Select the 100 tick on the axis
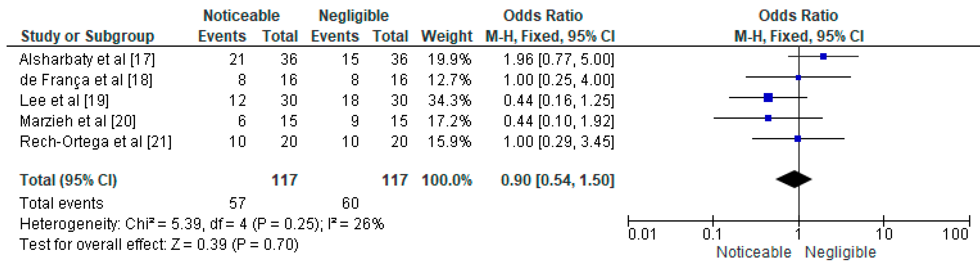 (955, 234)
